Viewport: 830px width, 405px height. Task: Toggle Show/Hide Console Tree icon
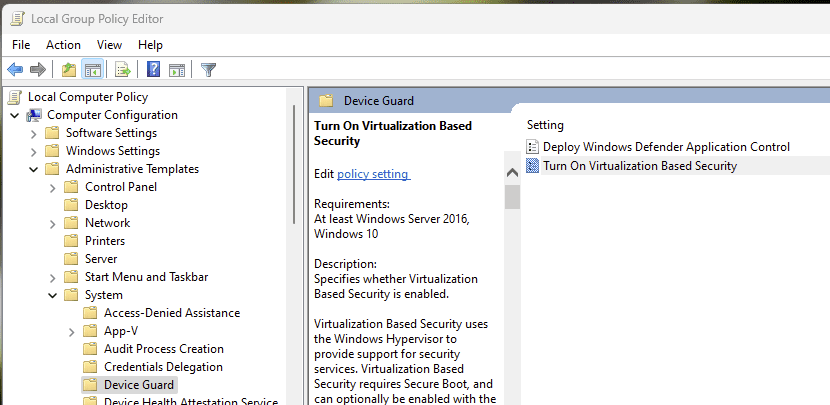(x=92, y=69)
